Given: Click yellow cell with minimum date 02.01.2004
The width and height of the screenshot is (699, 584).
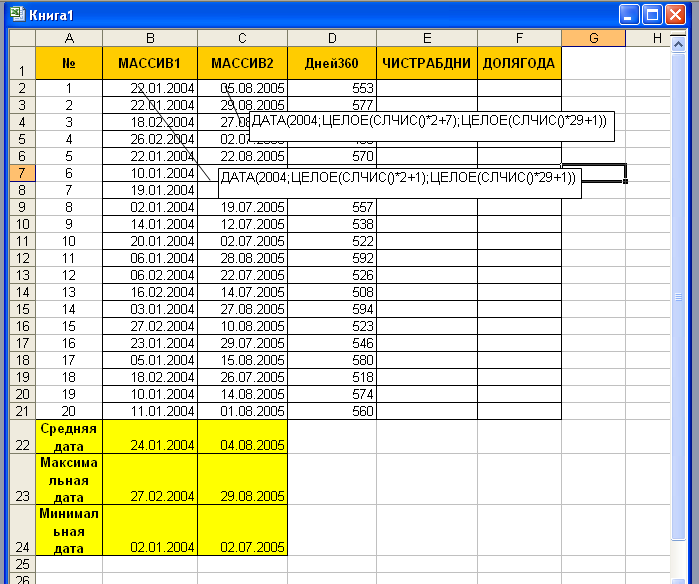Looking at the screenshot, I should coord(150,530).
